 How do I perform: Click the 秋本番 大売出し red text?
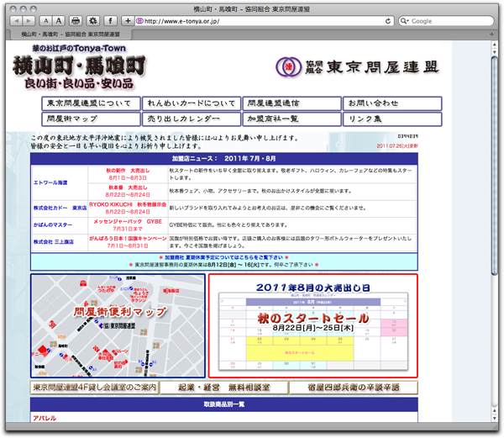(128, 187)
